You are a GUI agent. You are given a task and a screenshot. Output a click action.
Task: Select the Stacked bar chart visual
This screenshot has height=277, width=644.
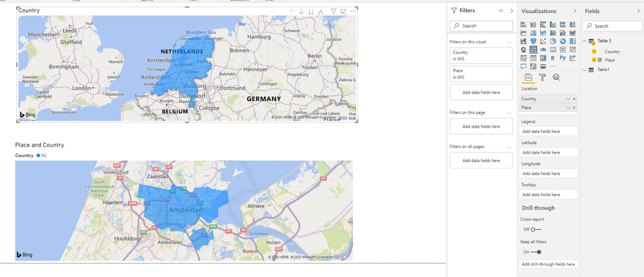pos(524,25)
